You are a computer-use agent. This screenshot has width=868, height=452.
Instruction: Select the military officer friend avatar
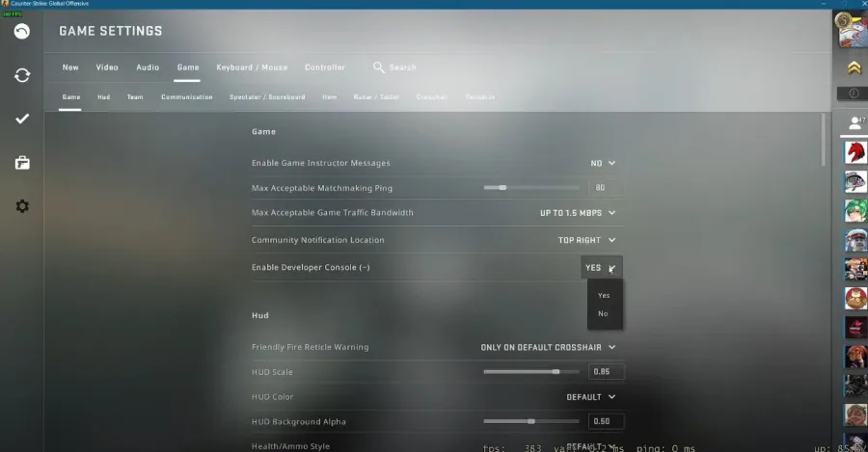pos(855,240)
